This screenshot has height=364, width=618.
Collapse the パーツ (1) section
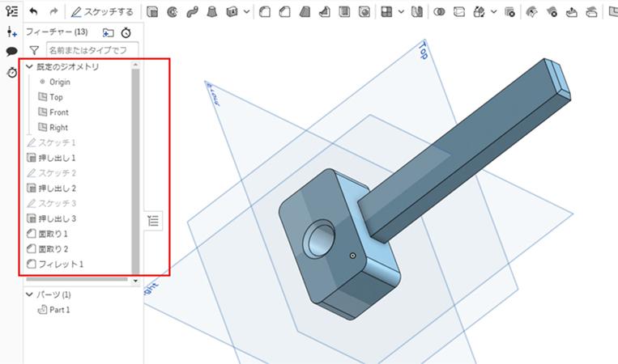click(x=30, y=294)
